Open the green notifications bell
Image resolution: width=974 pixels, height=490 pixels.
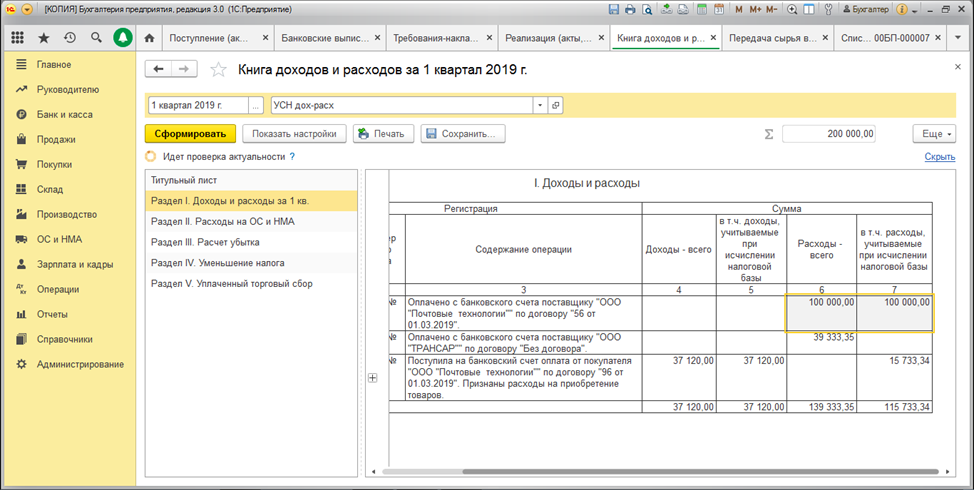(x=123, y=38)
